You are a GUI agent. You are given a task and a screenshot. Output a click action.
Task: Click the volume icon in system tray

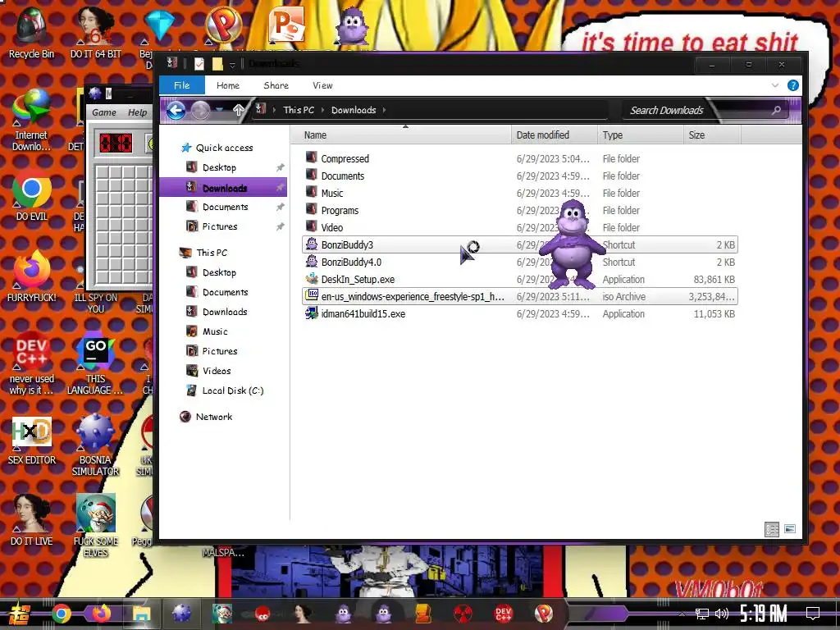(722, 614)
